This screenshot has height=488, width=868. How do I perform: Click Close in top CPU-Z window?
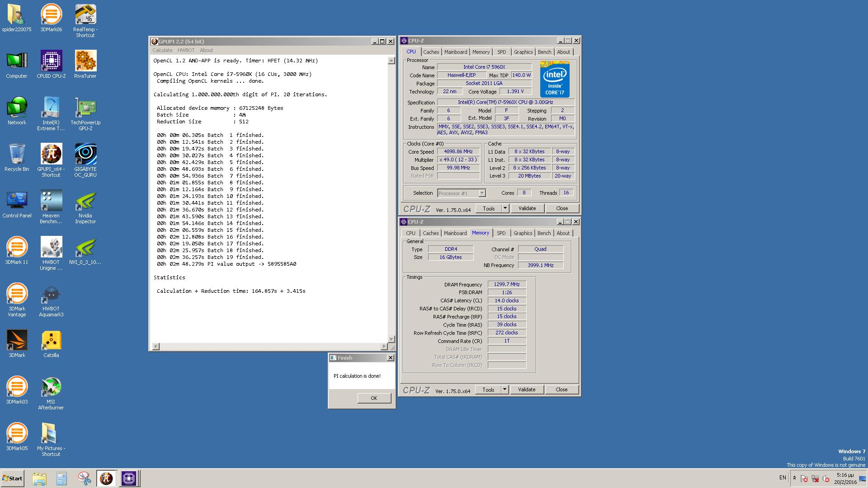point(562,208)
